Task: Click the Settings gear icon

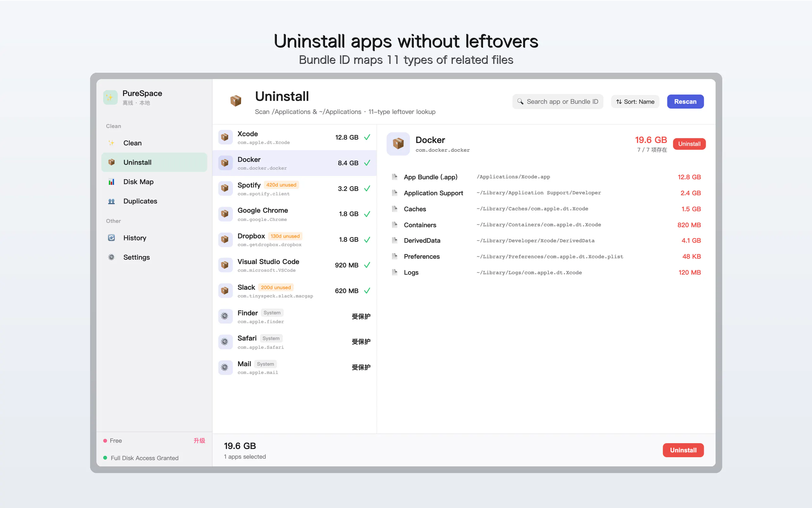Action: (111, 257)
